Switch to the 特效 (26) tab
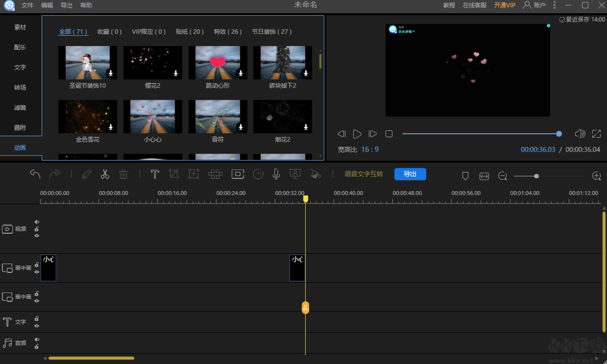Screen dimensions: 607x364 pos(228,31)
